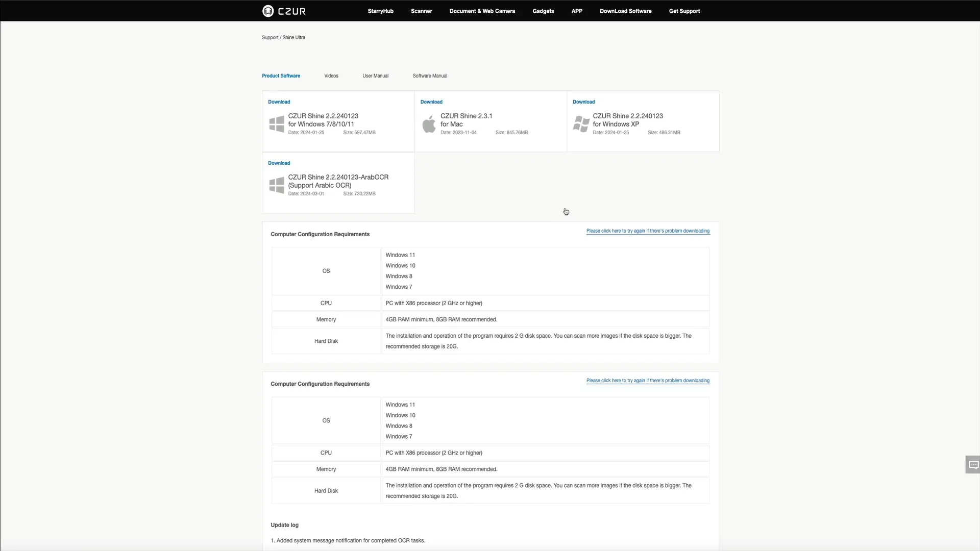Open Document & Web Camera menu
This screenshot has width=980, height=551.
[482, 11]
